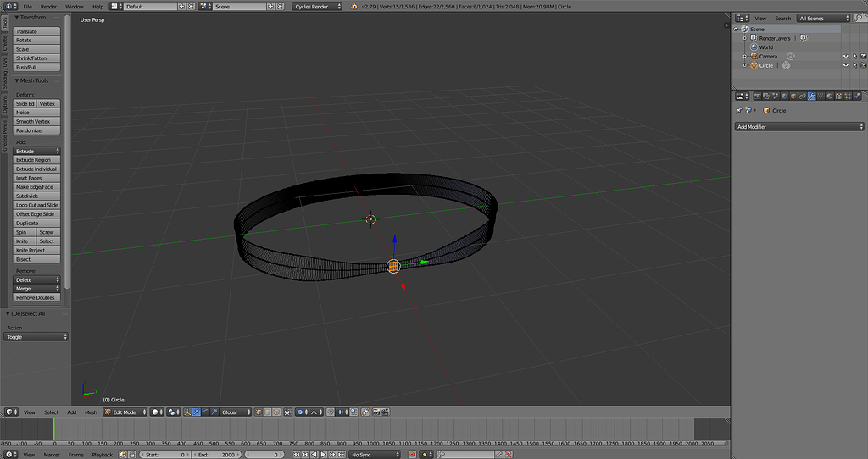Toggle Camera visibility eye in outliner
Screen dimensions: 868x459
[845, 57]
